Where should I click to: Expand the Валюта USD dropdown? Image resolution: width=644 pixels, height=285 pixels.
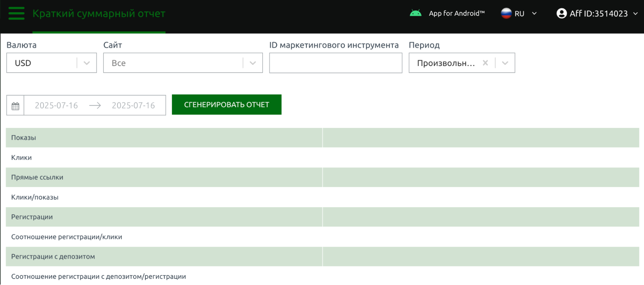[87, 63]
